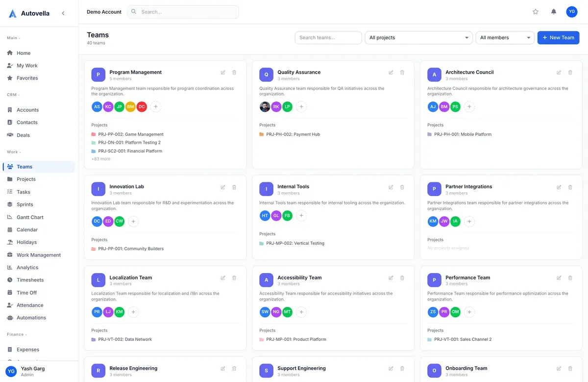Edit the Internal Tools team
The width and height of the screenshot is (588, 382).
click(x=391, y=187)
